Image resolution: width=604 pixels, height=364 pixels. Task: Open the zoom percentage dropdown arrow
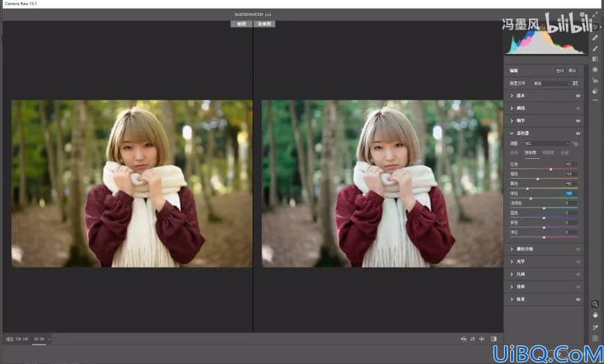click(x=49, y=339)
